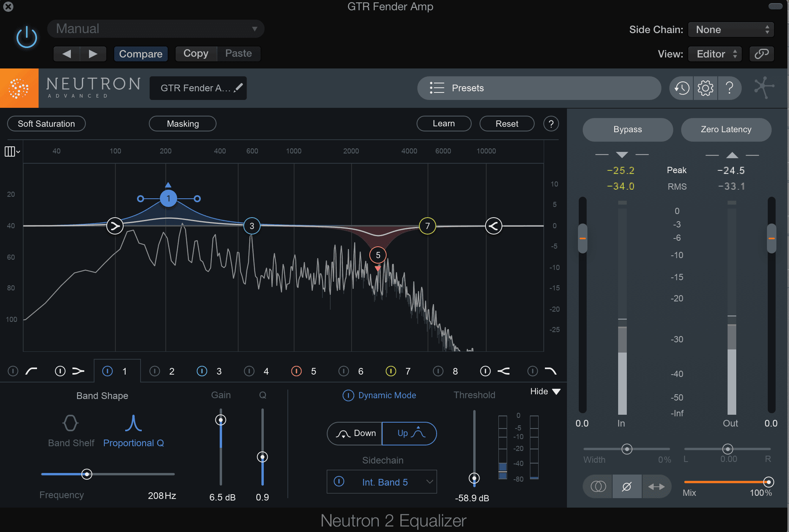Edit track name with pencil icon
Screen dimensions: 789x532
coord(238,88)
